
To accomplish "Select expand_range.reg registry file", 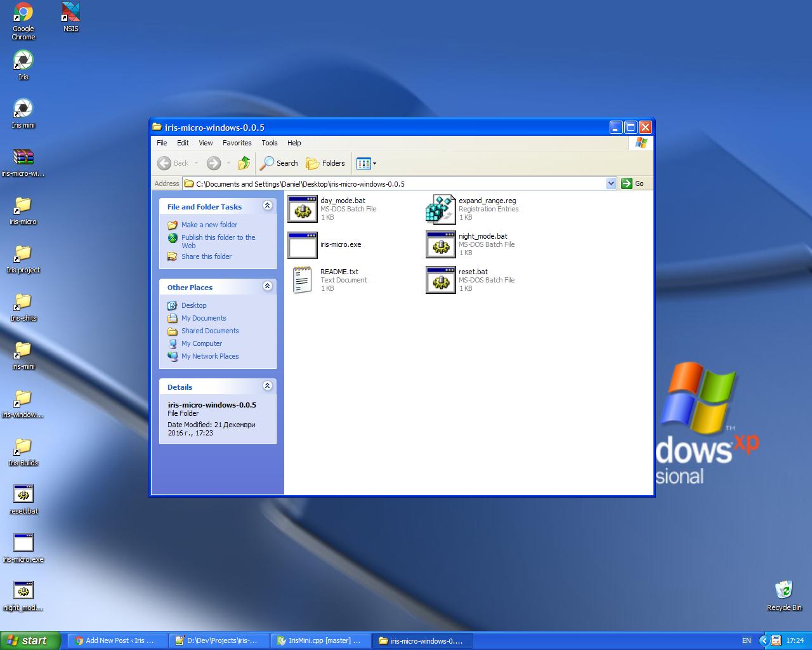I will click(x=473, y=209).
